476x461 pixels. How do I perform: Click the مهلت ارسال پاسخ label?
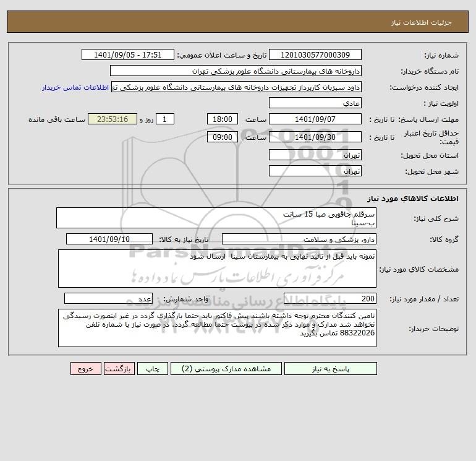[428, 119]
